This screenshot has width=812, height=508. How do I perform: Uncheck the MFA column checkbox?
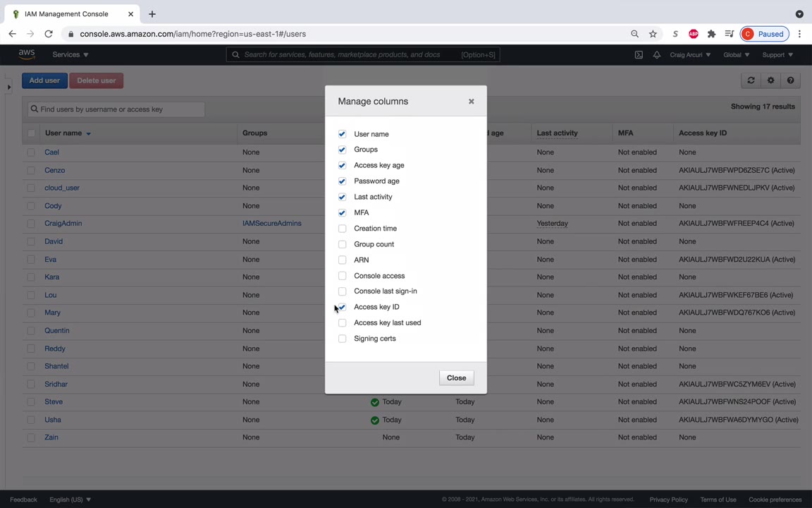click(x=343, y=212)
